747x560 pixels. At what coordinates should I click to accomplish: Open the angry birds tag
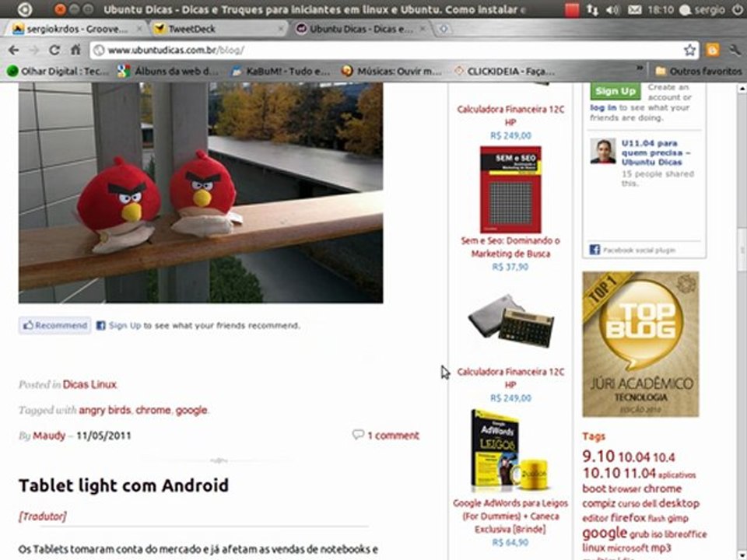[105, 410]
